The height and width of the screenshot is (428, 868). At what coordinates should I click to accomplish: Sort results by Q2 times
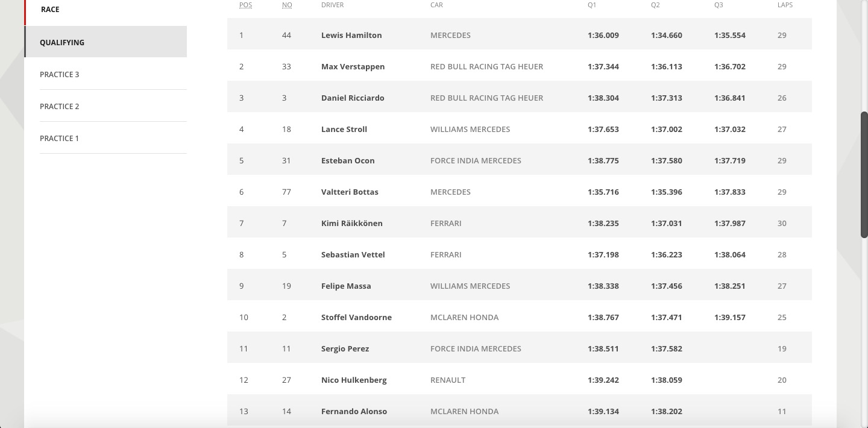(655, 5)
